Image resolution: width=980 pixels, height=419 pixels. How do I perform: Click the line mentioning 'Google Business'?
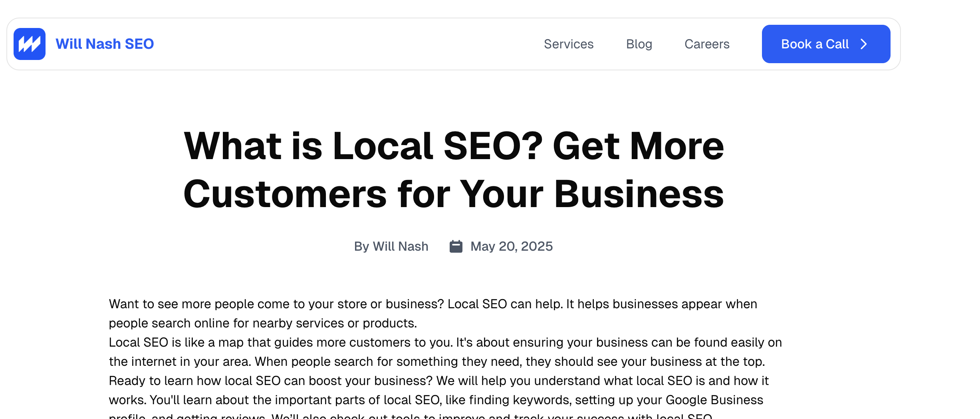436,400
